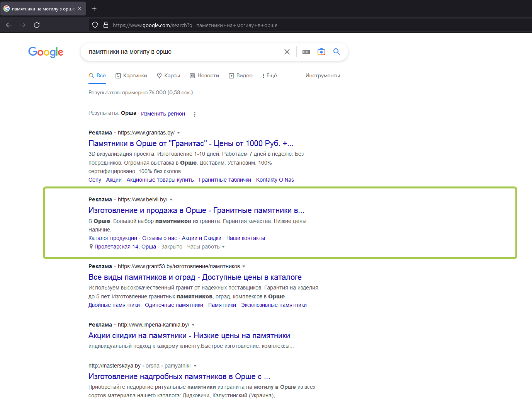Switch to the Карты tab
The image size is (532, 400).
(168, 76)
